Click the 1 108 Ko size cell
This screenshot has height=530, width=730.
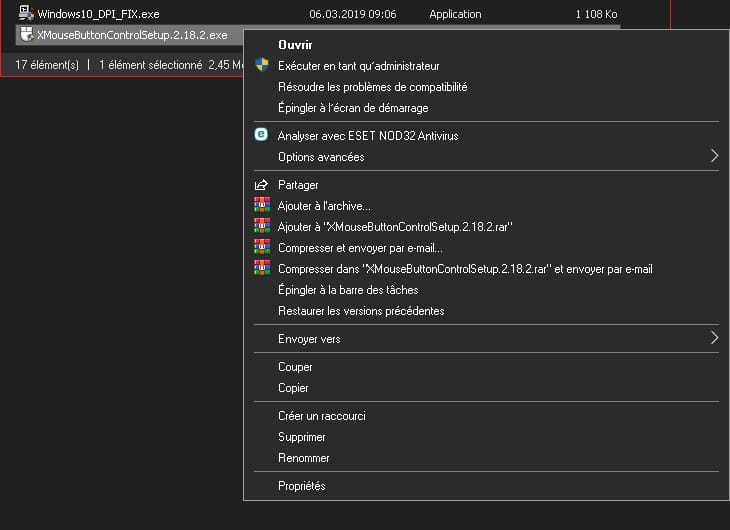coord(596,14)
